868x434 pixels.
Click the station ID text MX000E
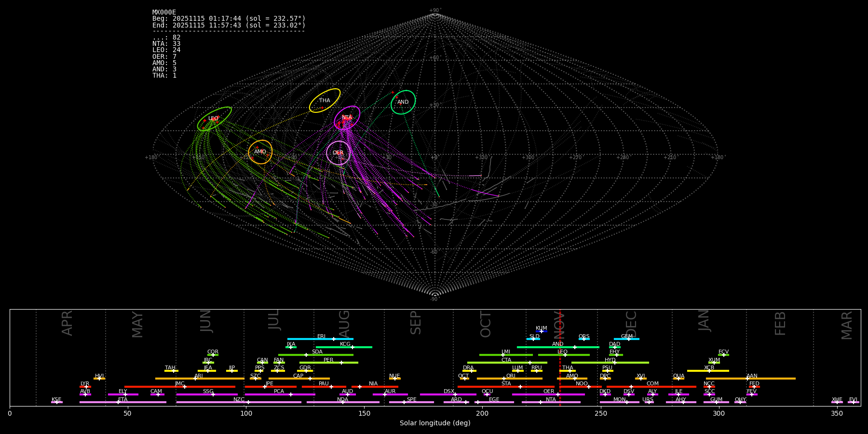tap(164, 13)
